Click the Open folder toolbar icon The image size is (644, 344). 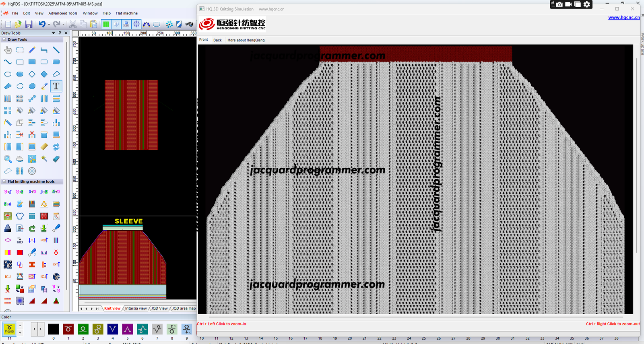pos(18,24)
